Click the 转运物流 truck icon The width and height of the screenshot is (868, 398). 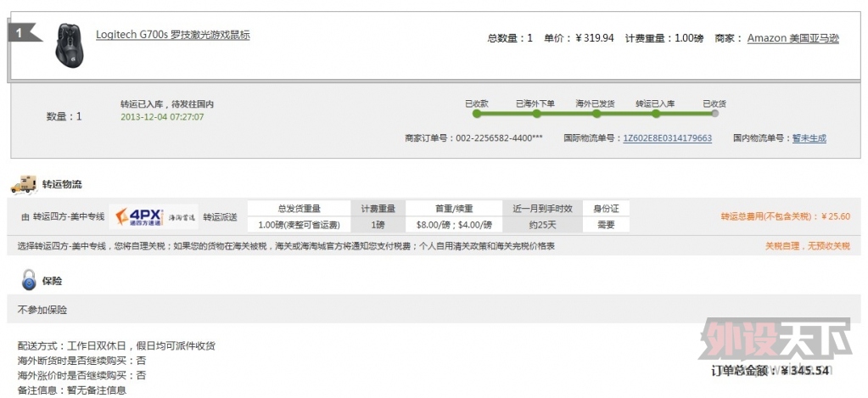click(x=25, y=184)
